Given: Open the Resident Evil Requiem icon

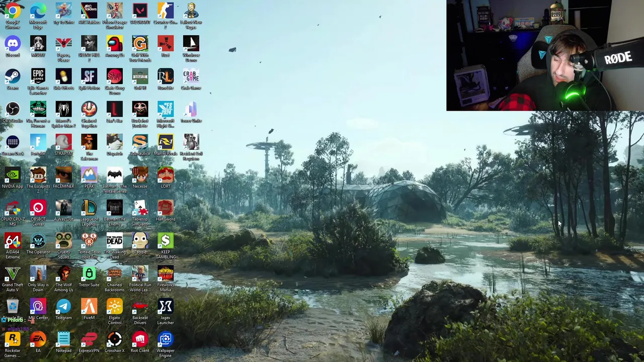Looking at the screenshot, I should [191, 147].
